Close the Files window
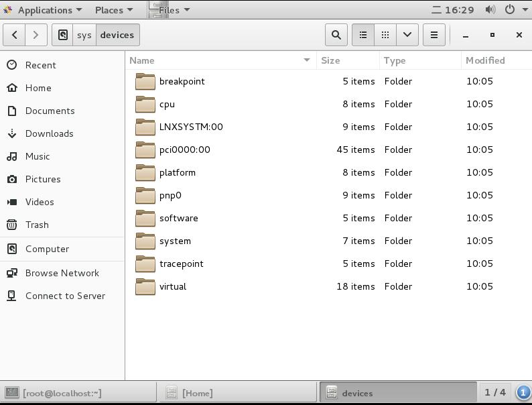Image resolution: width=532 pixels, height=405 pixels. (519, 35)
